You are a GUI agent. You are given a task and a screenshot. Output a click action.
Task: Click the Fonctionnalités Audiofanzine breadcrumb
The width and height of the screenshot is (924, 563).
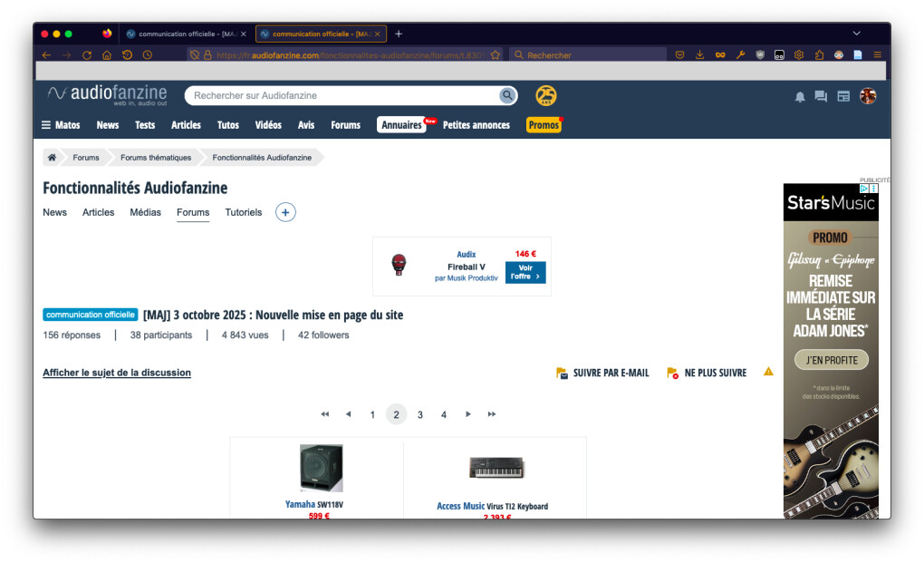click(262, 158)
